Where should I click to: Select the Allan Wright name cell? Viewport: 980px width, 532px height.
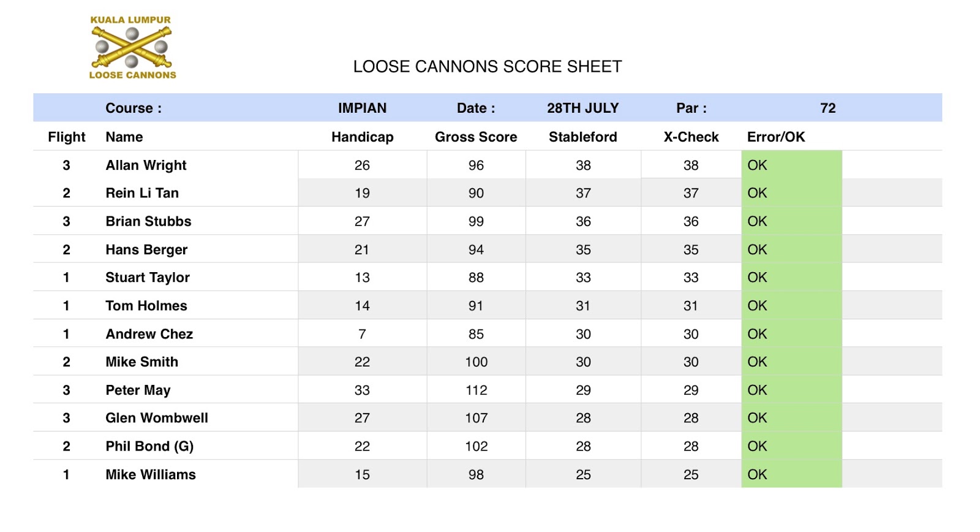tap(146, 165)
